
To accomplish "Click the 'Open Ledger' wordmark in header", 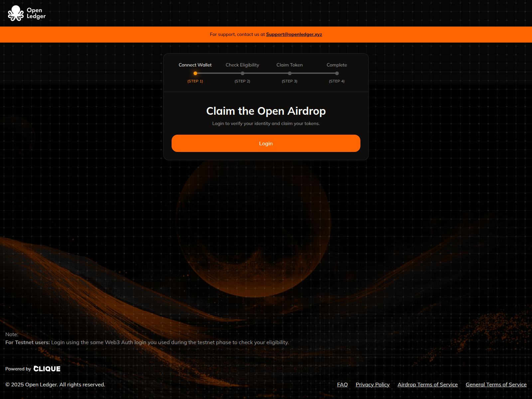I will [36, 13].
